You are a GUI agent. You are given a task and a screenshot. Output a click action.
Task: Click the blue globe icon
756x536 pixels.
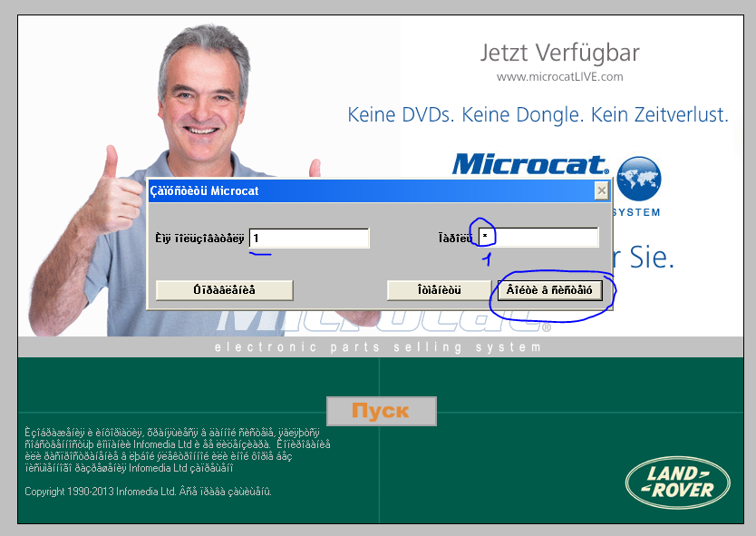pos(638,178)
